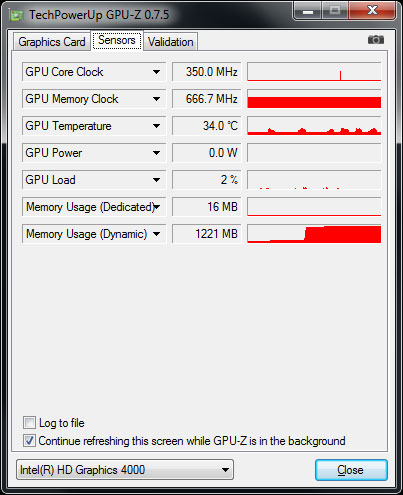Click the Memory Usage (Dynamic) red graph
The width and height of the screenshot is (403, 495).
click(x=314, y=234)
